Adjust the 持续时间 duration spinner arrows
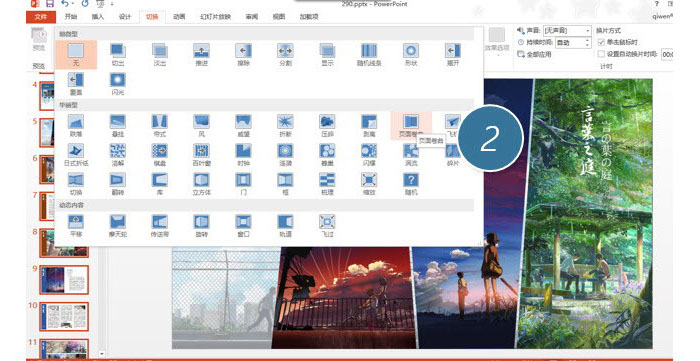Viewport: 700px width, 361px height. coord(587,43)
